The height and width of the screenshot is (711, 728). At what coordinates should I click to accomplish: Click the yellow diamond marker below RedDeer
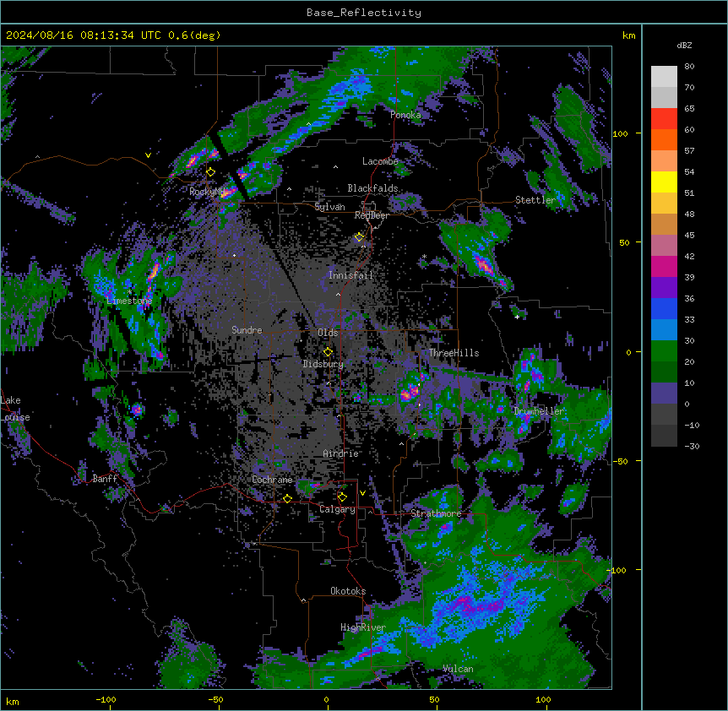(359, 237)
